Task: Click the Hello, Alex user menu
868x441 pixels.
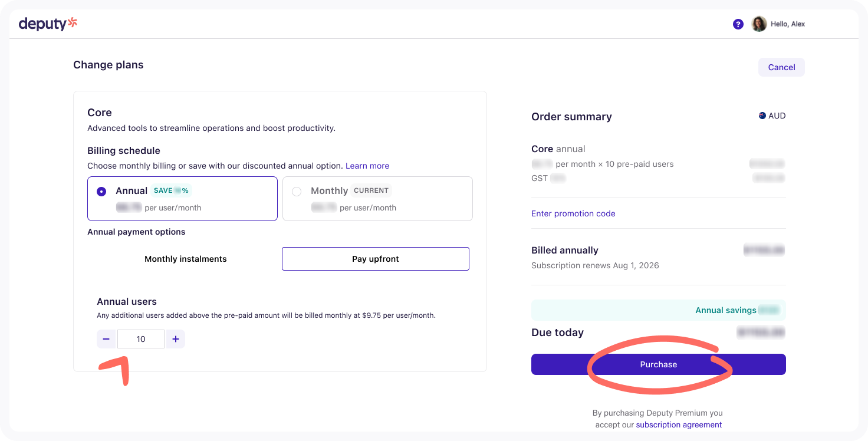Action: (787, 24)
